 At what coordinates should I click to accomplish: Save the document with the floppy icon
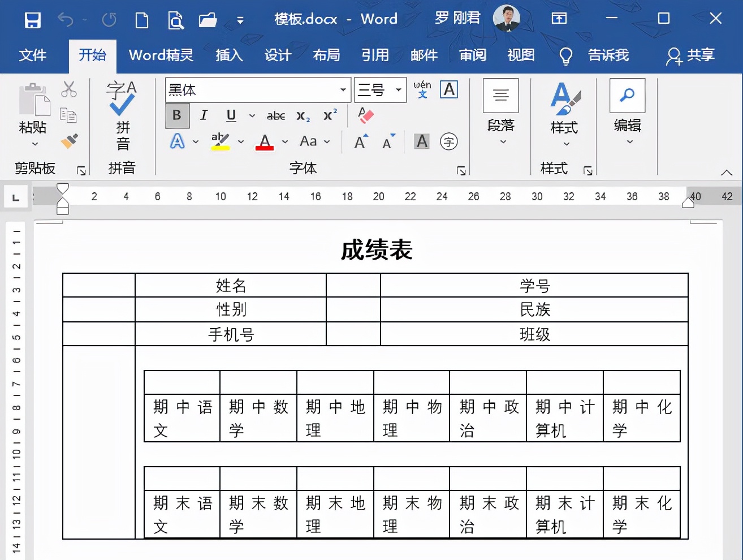click(x=32, y=20)
